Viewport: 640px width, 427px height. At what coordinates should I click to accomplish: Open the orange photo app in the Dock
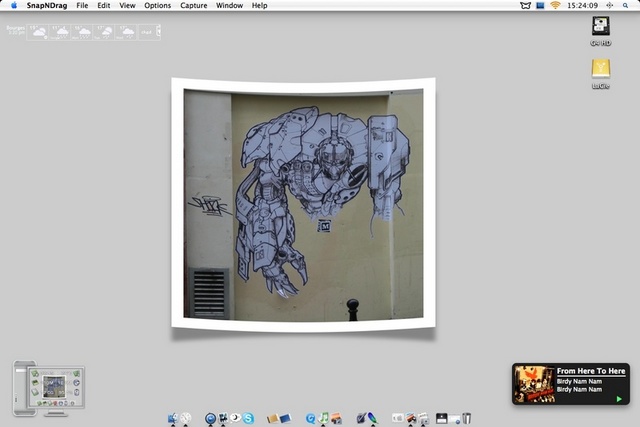tap(336, 418)
